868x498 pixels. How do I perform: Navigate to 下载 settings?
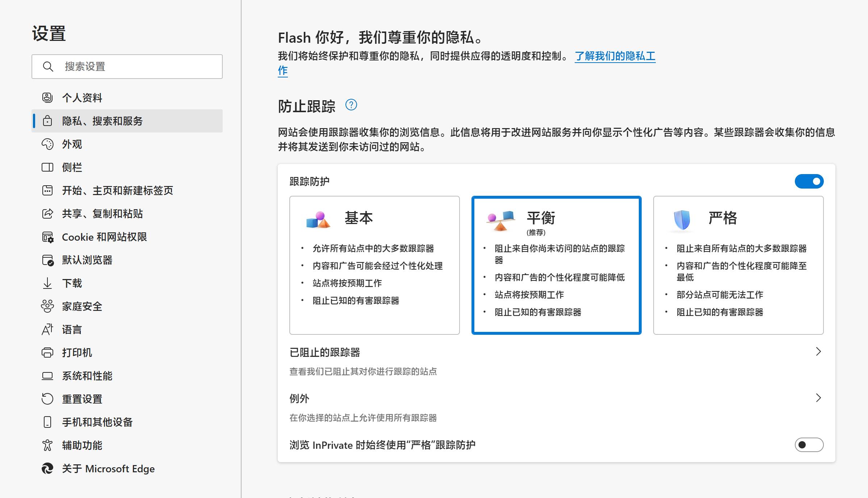127,283
